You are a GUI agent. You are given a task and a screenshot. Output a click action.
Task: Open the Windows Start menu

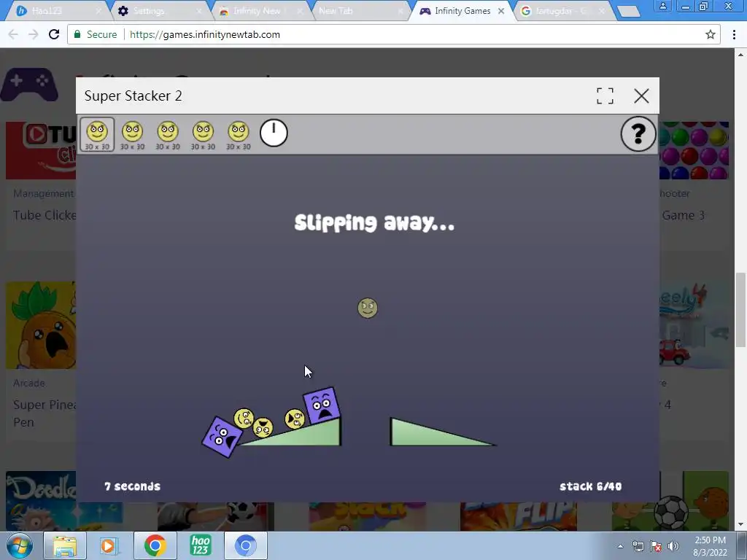(x=19, y=545)
